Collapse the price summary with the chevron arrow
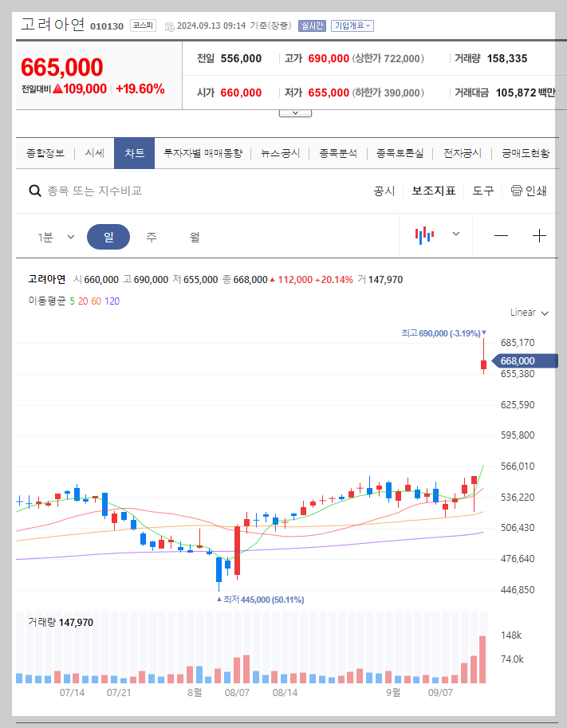Image resolution: width=567 pixels, height=728 pixels. pos(295,112)
